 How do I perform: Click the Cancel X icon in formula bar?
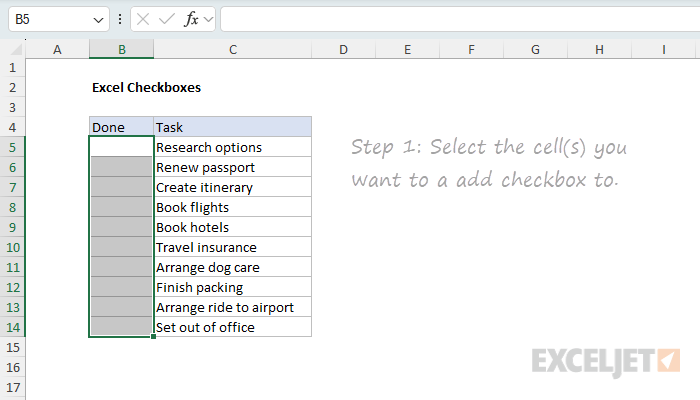[143, 19]
